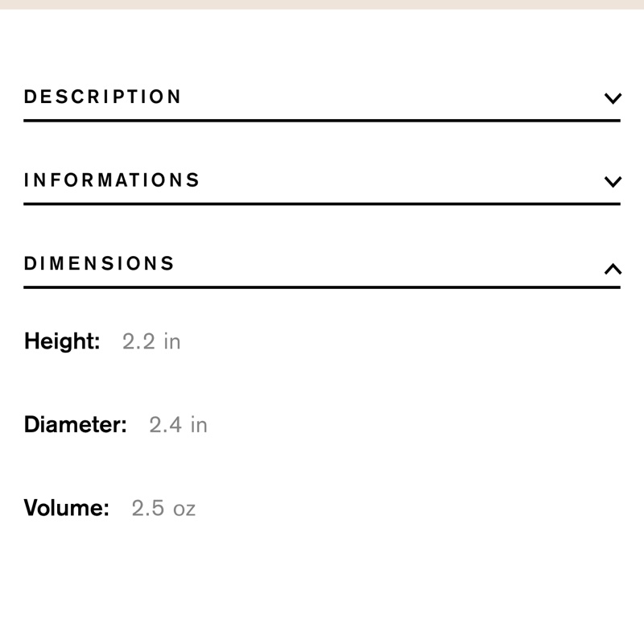The image size is (644, 644).
Task: Click the beige strip at the top
Action: [322, 4]
